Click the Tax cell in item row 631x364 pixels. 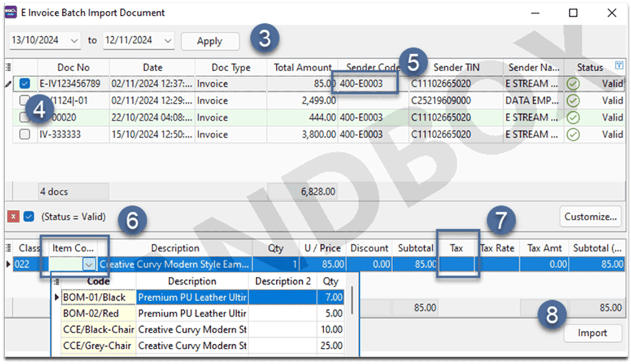point(456,264)
